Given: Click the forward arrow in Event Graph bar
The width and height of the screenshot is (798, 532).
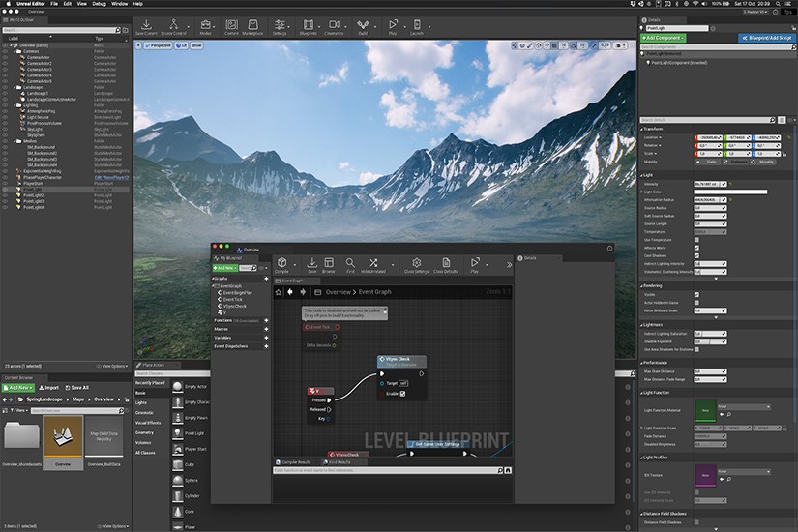Looking at the screenshot, I should pos(303,292).
